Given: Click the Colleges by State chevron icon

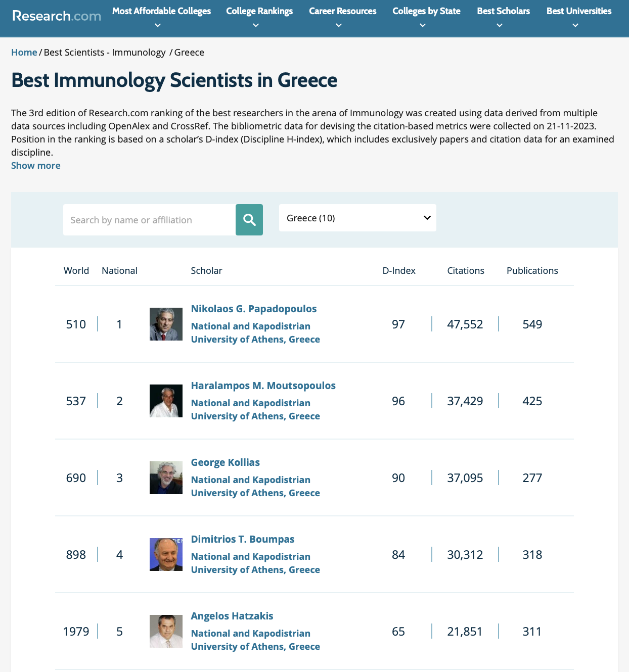Looking at the screenshot, I should (x=423, y=24).
